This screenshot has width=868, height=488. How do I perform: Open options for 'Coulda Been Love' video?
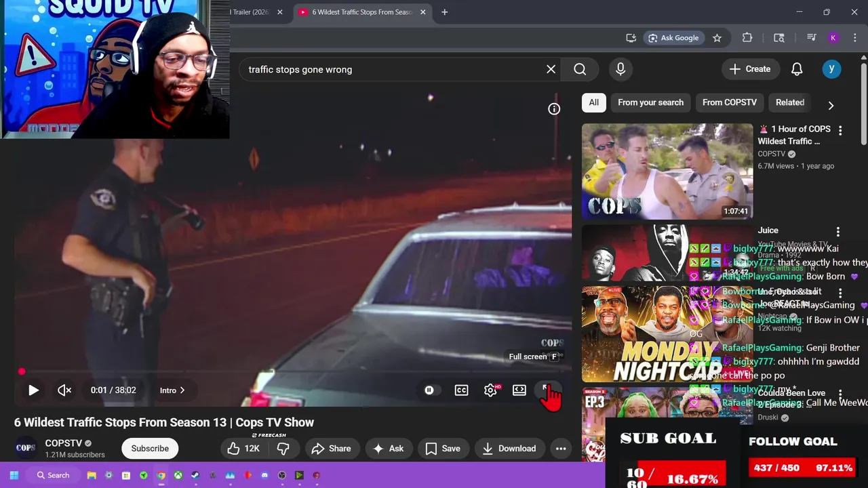[840, 394]
